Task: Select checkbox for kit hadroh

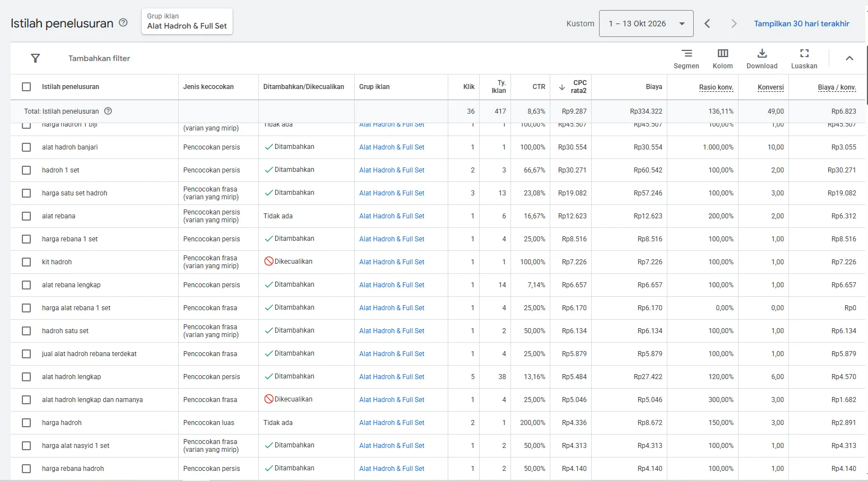Action: (x=26, y=262)
